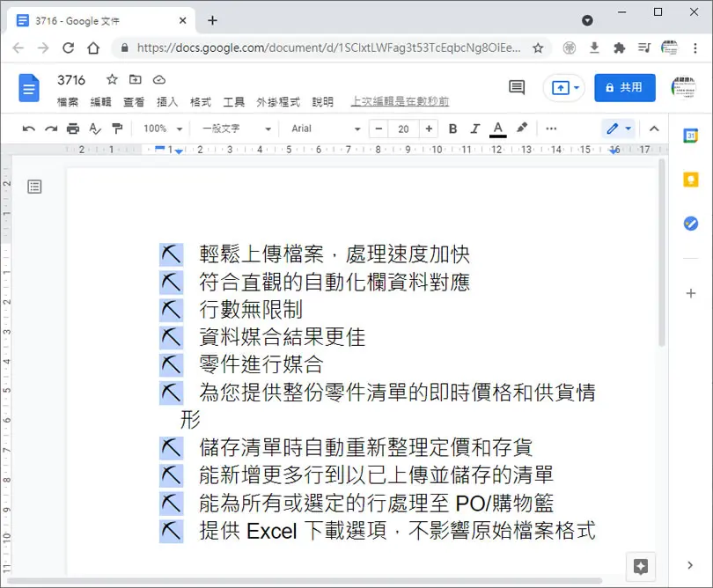Screen dimensions: 713x588
Task: Expand the paragraph style dropdown
Action: [237, 129]
